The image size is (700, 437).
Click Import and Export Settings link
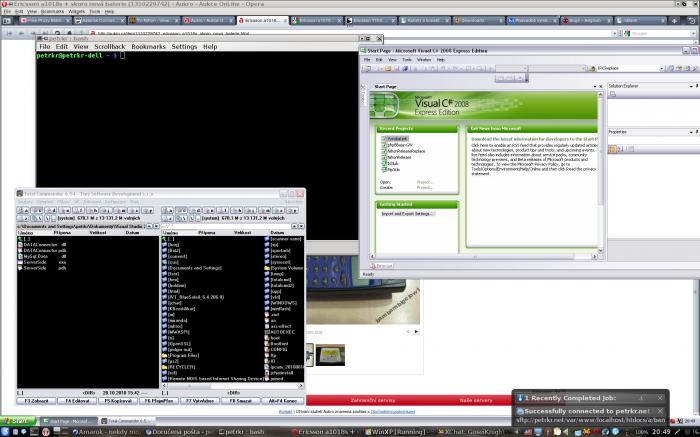tap(407, 214)
